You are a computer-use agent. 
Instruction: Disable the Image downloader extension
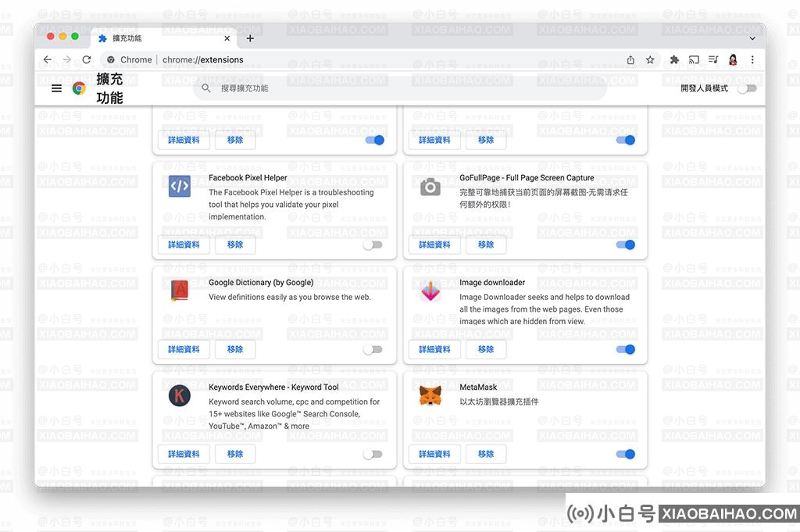626,349
